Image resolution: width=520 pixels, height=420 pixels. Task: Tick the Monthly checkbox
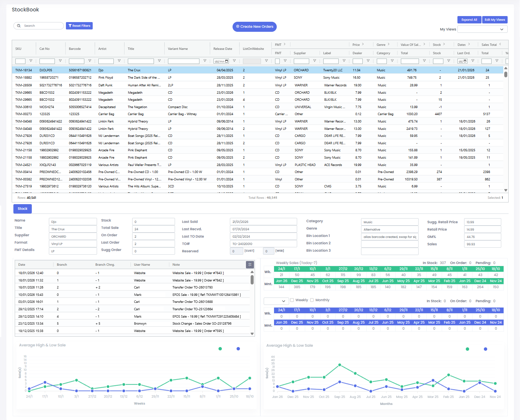pos(312,300)
